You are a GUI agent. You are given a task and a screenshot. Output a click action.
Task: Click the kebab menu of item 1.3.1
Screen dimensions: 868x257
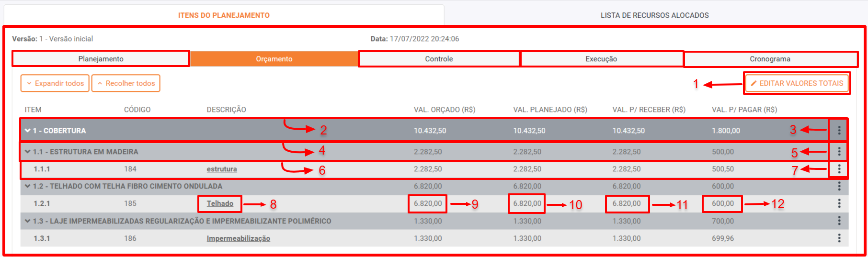point(839,238)
